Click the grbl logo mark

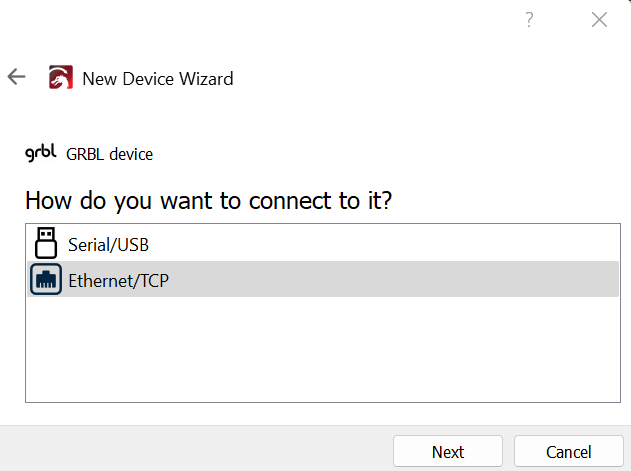pos(41,154)
